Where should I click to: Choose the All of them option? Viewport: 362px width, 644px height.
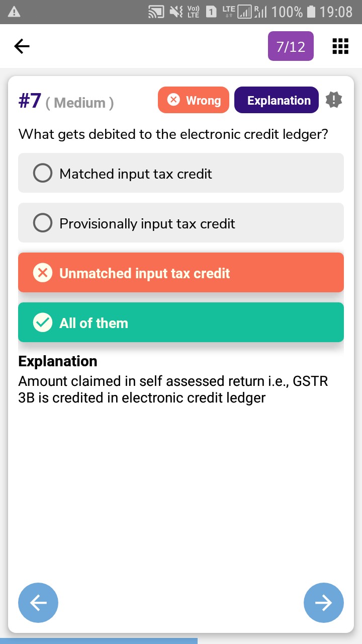pyautogui.click(x=181, y=323)
